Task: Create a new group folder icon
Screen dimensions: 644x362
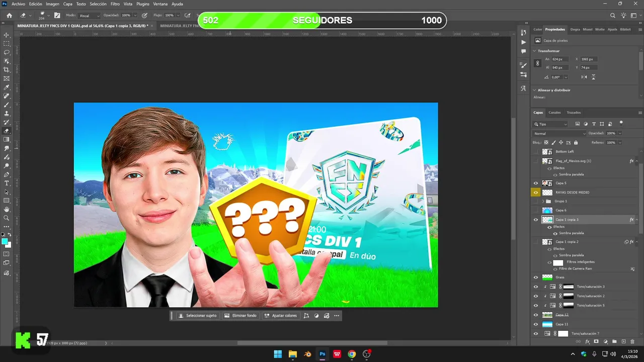Action: pyautogui.click(x=614, y=341)
